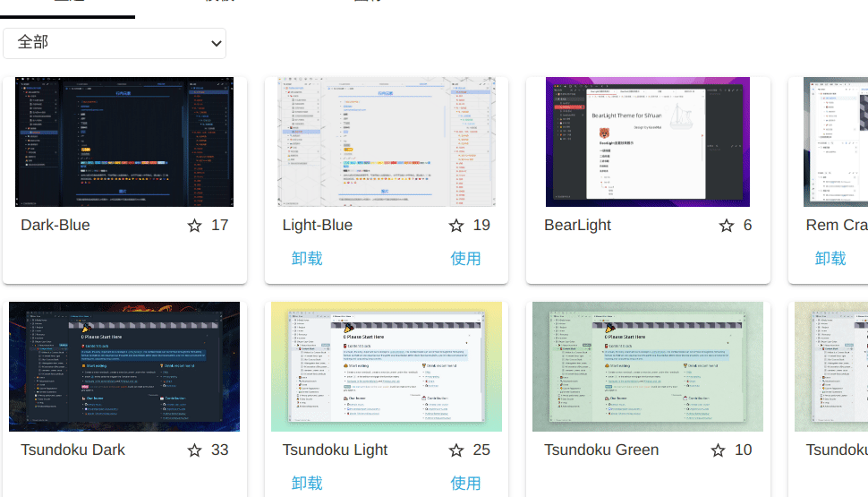Uninstall Tsundoku Light theme via 卸载

point(307,484)
